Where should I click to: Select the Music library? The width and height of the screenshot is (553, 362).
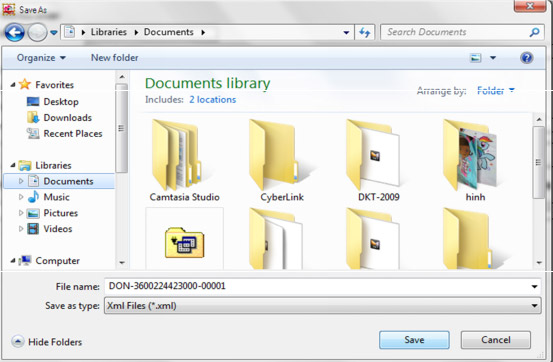point(56,197)
